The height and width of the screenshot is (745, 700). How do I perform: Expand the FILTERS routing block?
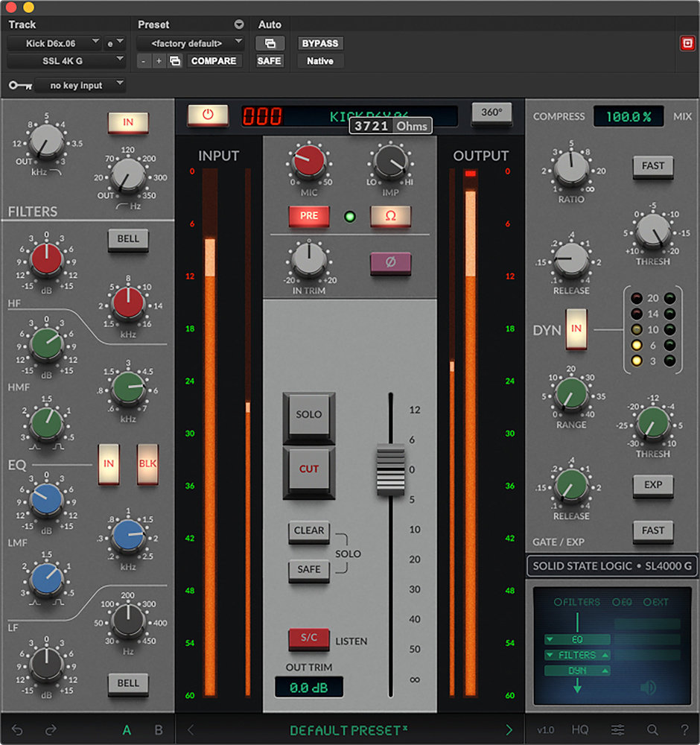577,655
